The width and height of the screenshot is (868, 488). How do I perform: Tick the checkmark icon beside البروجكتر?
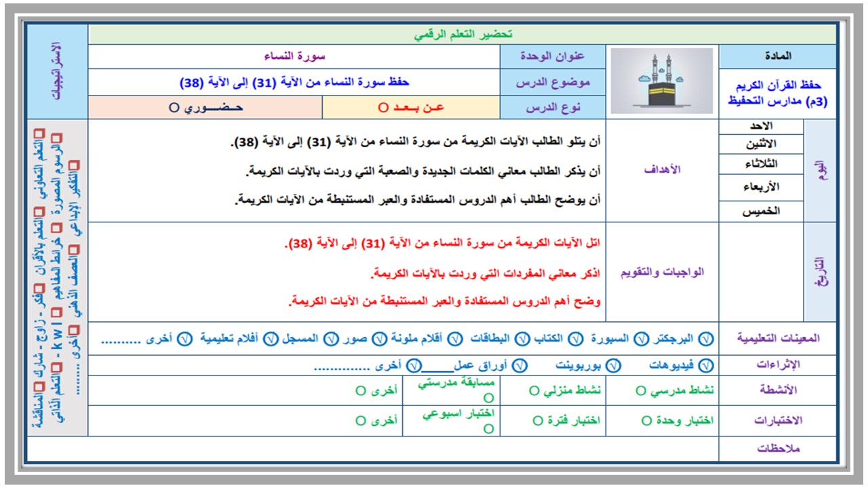point(706,339)
